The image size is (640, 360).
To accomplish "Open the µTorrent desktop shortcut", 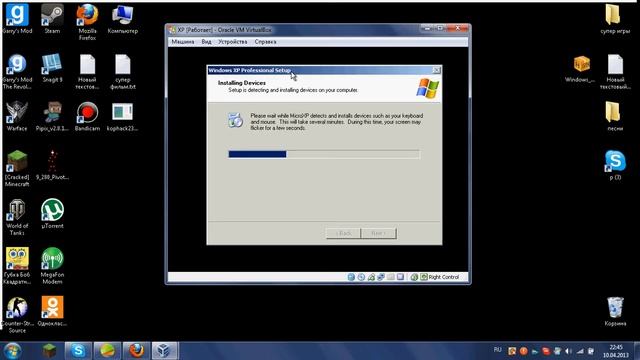I will [x=52, y=213].
